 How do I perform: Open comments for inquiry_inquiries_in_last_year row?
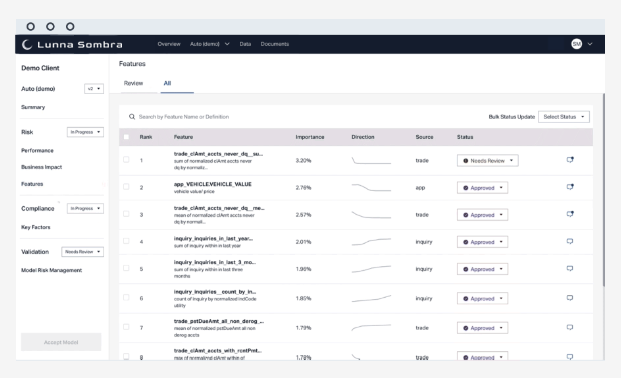point(570,241)
